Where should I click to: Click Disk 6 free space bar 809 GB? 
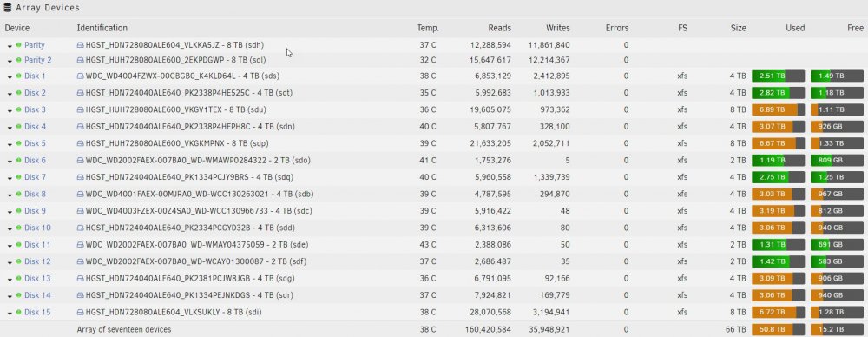point(837,160)
